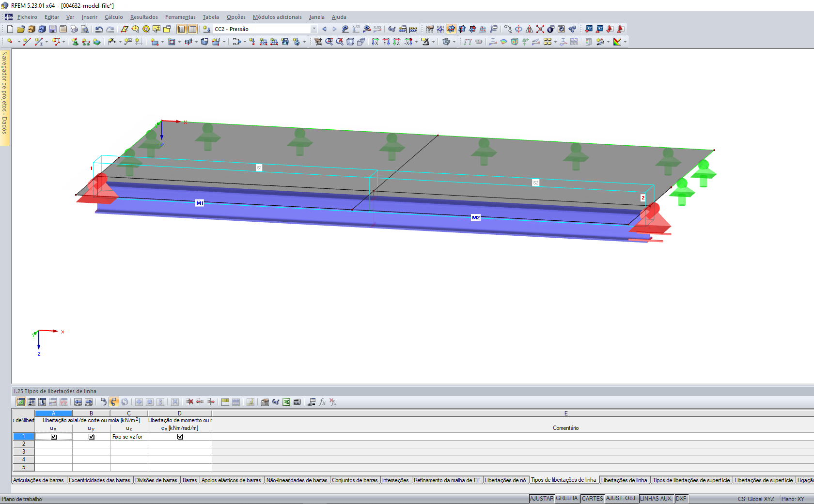Toggle φx moment release checkbox in row 1
Screen dimensions: 814x504
180,437
